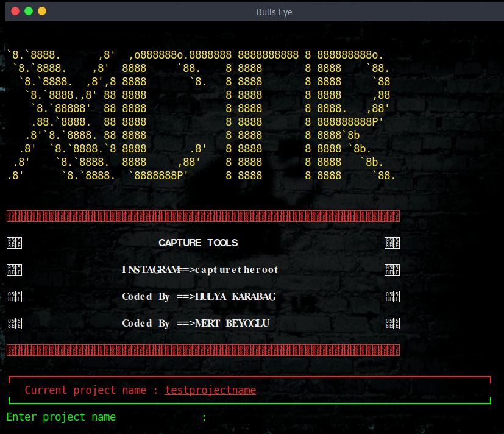
Task: Click the right glyph box on INSTAGRAM row
Action: [x=392, y=270]
